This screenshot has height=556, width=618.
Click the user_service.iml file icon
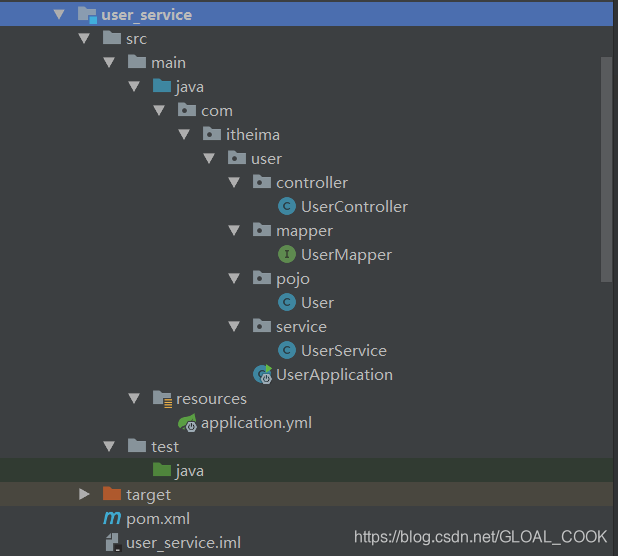point(113,542)
